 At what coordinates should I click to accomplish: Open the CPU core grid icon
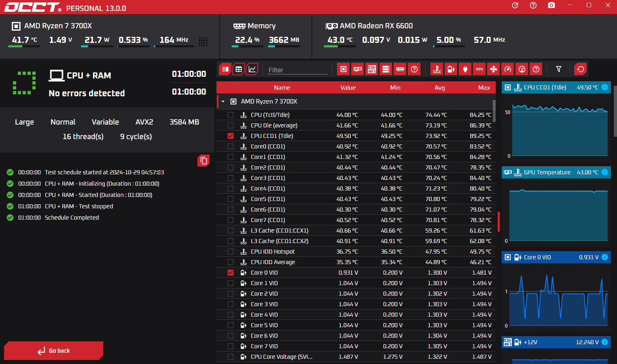[203, 41]
